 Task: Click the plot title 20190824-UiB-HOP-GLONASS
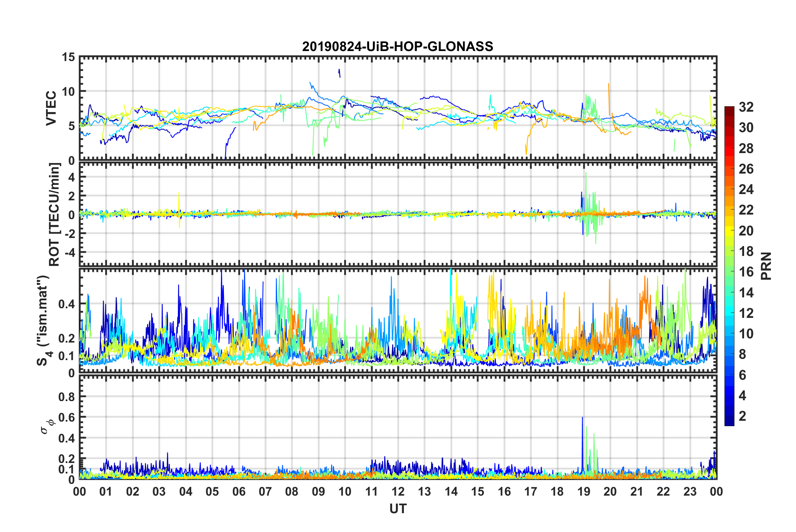click(398, 46)
